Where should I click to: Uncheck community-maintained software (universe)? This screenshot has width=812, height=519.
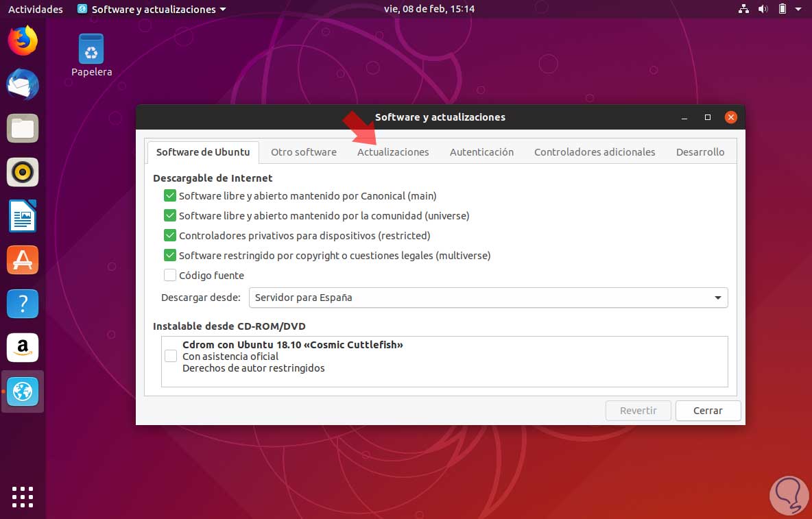tap(170, 215)
